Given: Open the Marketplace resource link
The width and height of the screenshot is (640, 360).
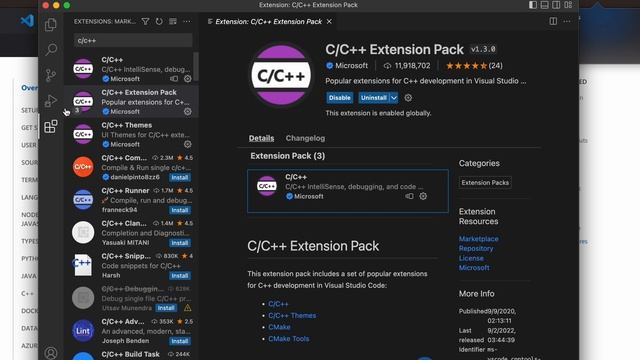Looking at the screenshot, I should pos(478,239).
